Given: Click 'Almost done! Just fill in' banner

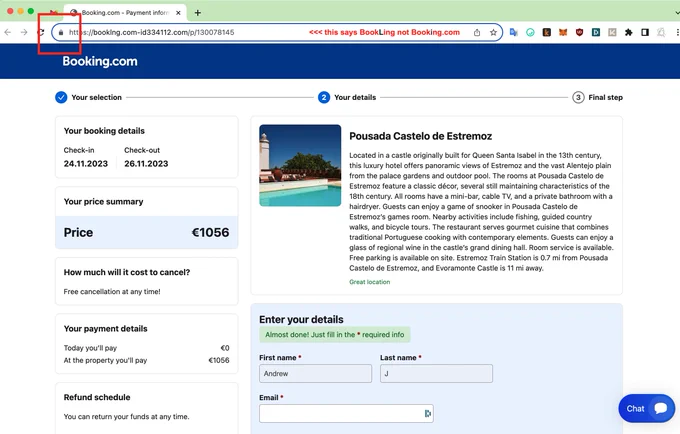Looking at the screenshot, I should coord(334,335).
